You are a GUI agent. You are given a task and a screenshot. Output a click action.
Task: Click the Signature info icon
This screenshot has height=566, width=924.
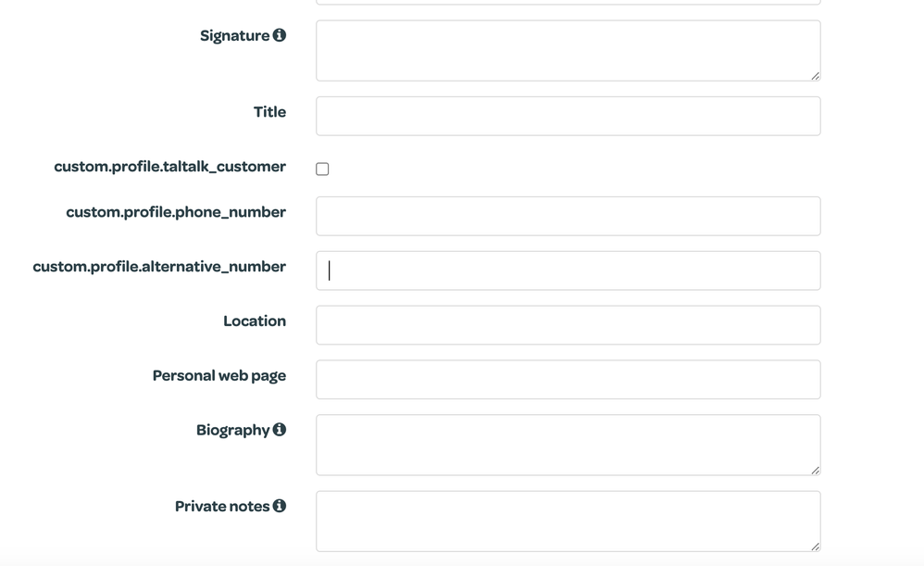[279, 35]
